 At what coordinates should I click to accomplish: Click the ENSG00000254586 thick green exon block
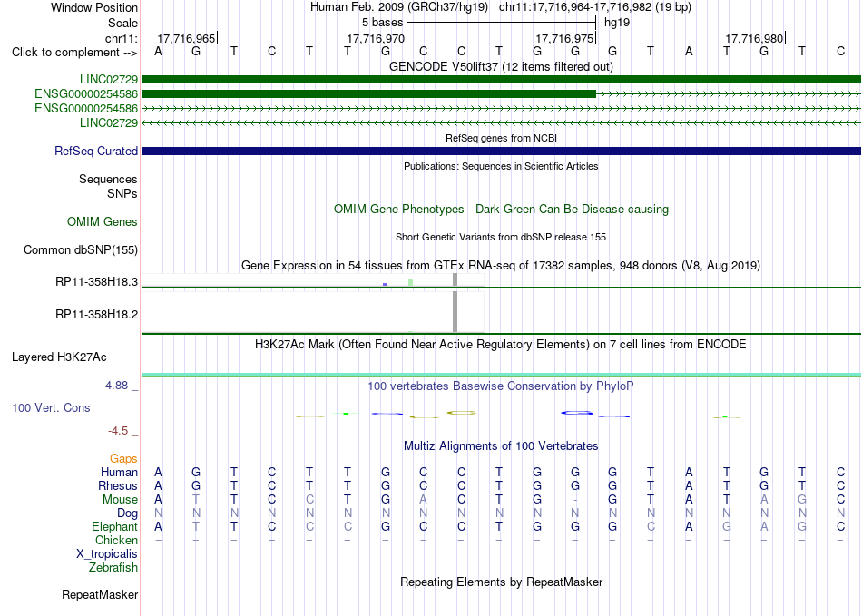point(369,94)
